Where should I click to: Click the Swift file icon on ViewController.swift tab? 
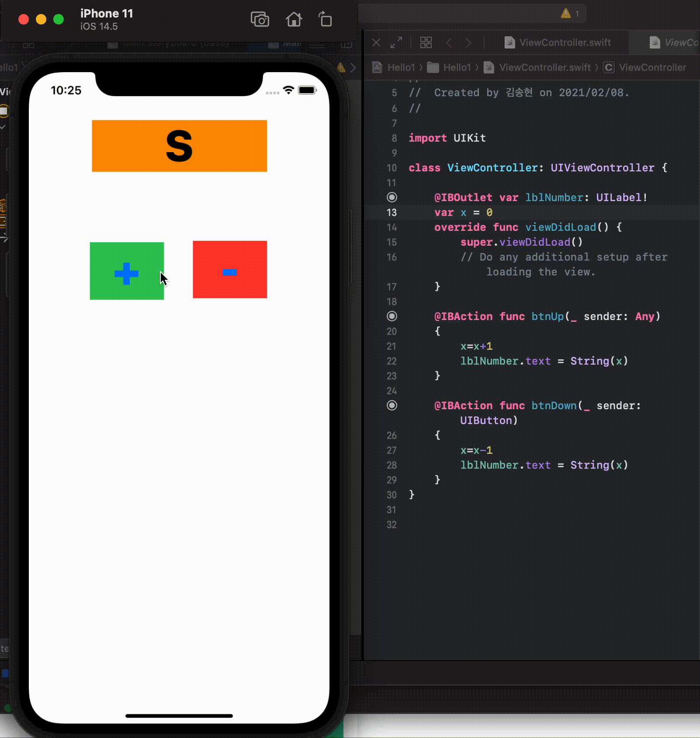point(509,42)
